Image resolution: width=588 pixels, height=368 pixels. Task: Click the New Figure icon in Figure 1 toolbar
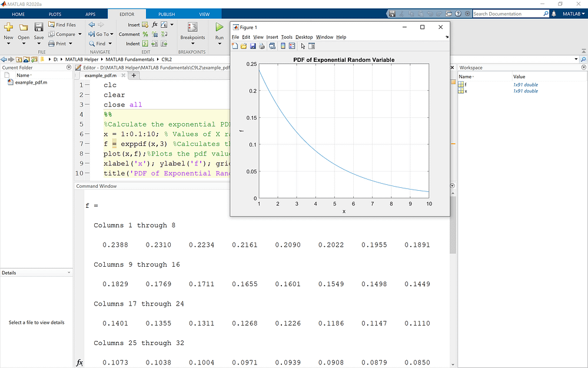pyautogui.click(x=235, y=46)
